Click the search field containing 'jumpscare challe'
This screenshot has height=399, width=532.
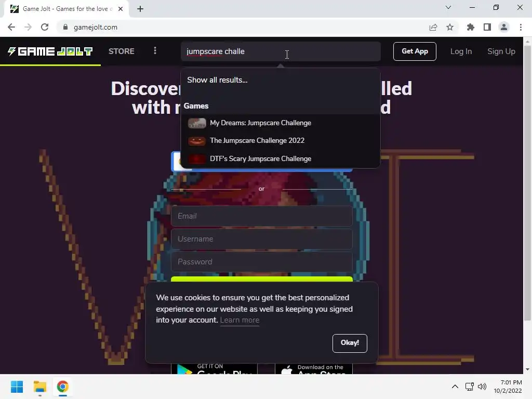pos(281,51)
